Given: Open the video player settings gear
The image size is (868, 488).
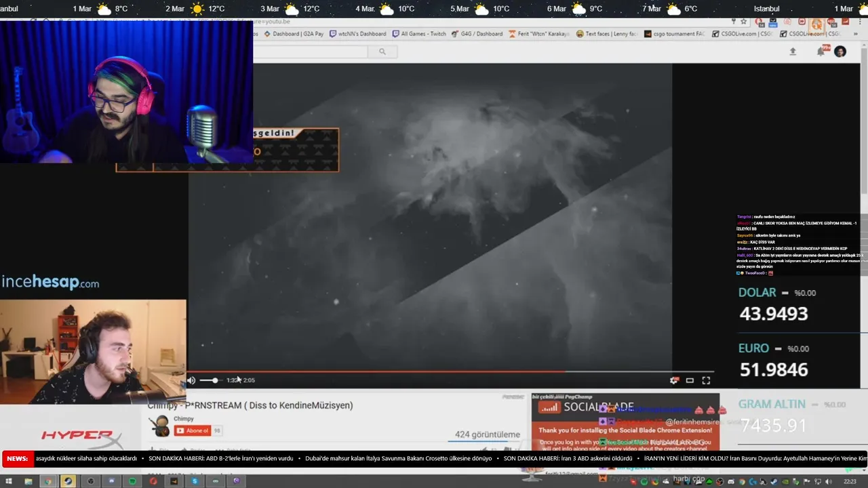Looking at the screenshot, I should tap(674, 380).
